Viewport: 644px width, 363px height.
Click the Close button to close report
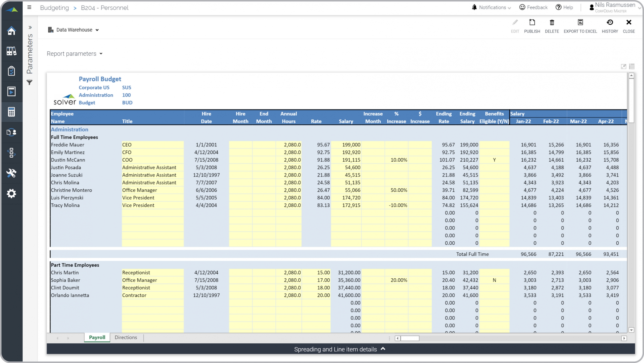(628, 25)
